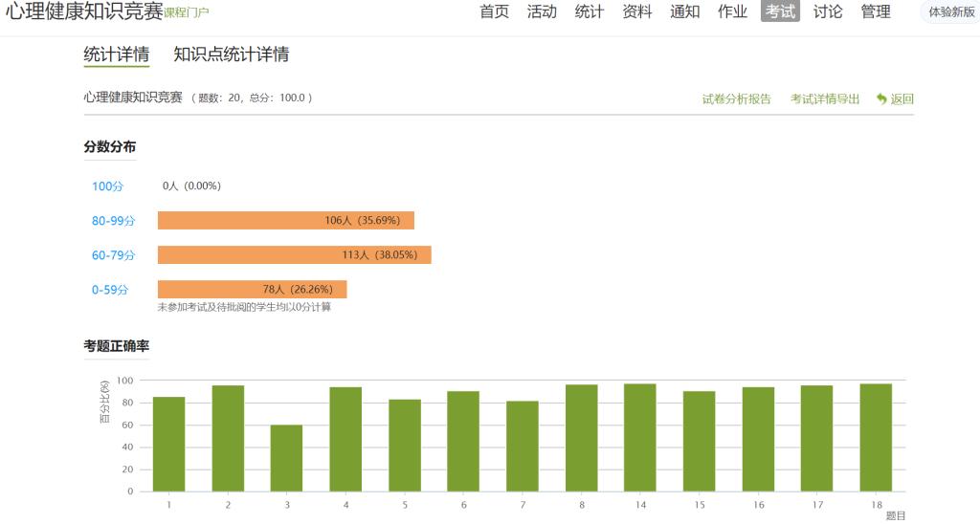Open the 通知 navigation item
The image size is (980, 524).
[x=684, y=11]
